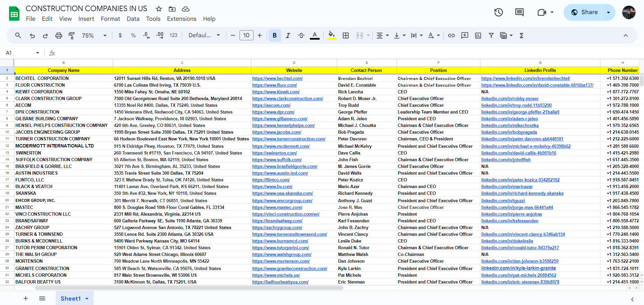Insert a chart from toolbar
644x305 pixels.
tap(478, 36)
